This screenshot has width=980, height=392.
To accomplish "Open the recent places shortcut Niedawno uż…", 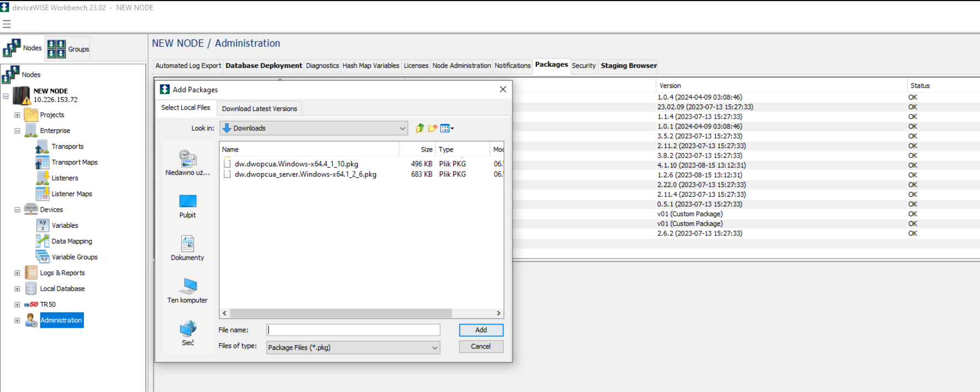I will pos(187,163).
